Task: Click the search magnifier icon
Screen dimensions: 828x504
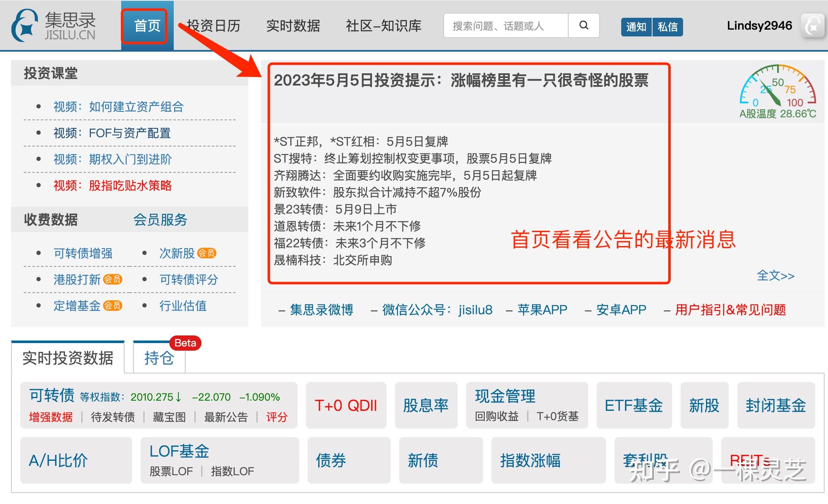Action: point(583,25)
